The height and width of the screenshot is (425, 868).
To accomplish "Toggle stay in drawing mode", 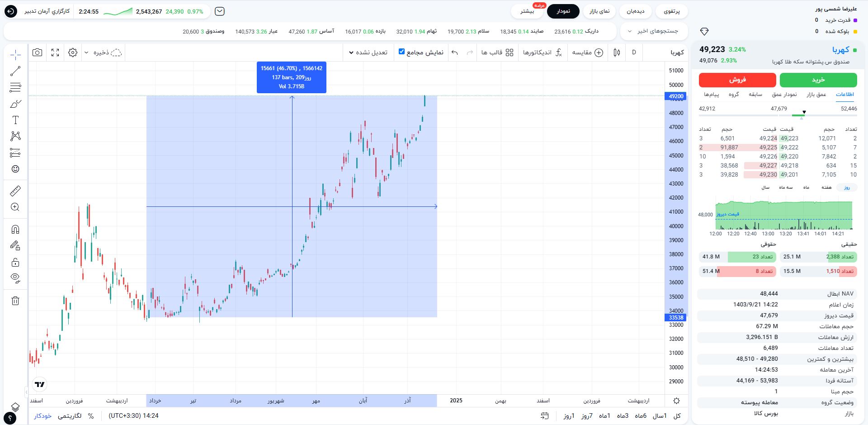I will pyautogui.click(x=15, y=246).
